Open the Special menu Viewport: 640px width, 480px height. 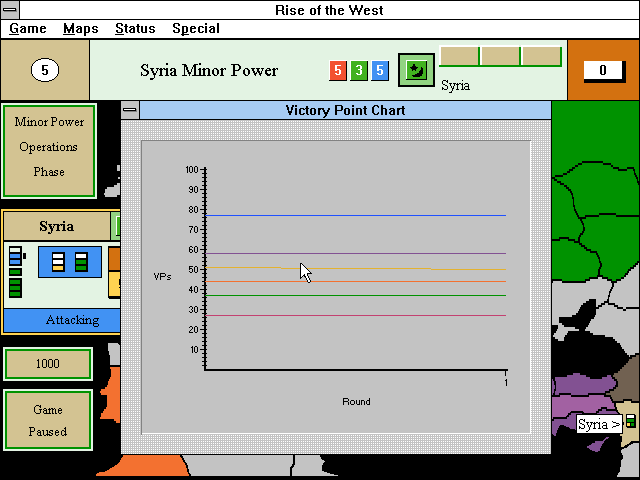(196, 29)
